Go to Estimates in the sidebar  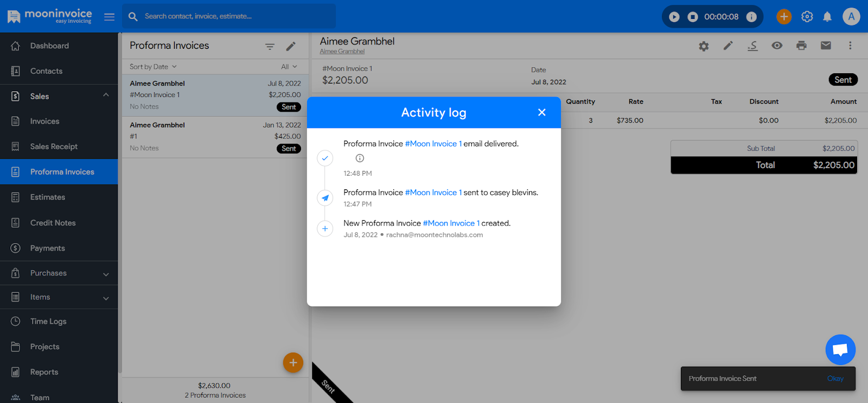(x=48, y=197)
